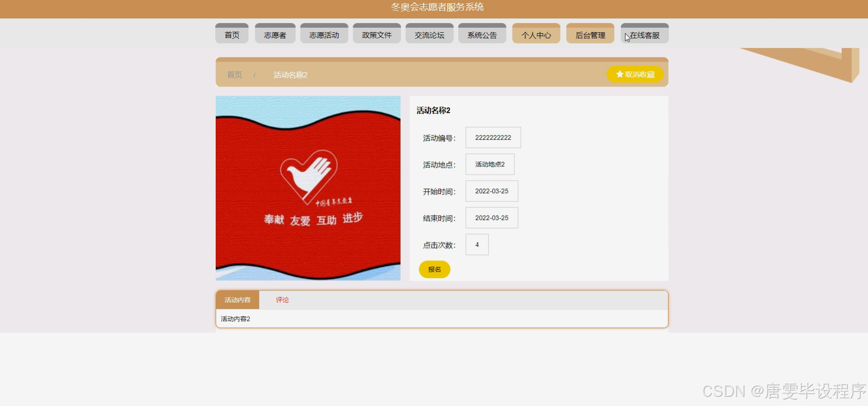The height and width of the screenshot is (406, 868).
Task: Click the 活动名称2 breadcrumb item
Action: click(x=290, y=75)
